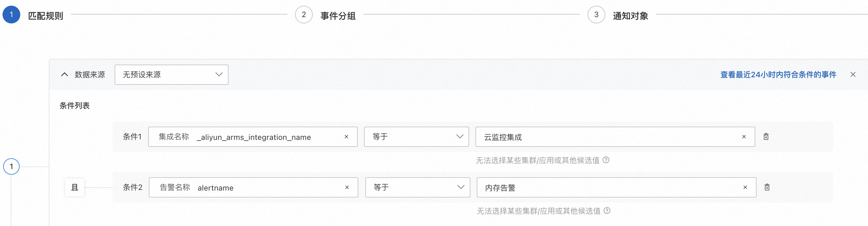The height and width of the screenshot is (226, 868).
Task: Go to step 1 匹配规则
Action: pos(11,15)
